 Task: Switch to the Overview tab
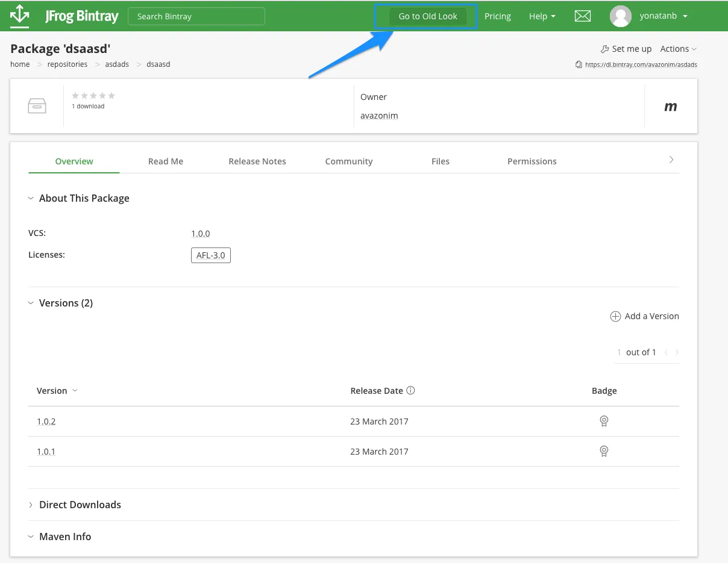(x=74, y=161)
